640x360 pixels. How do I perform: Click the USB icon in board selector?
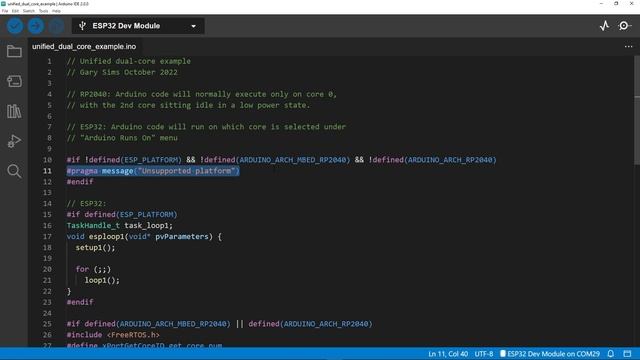click(x=82, y=26)
